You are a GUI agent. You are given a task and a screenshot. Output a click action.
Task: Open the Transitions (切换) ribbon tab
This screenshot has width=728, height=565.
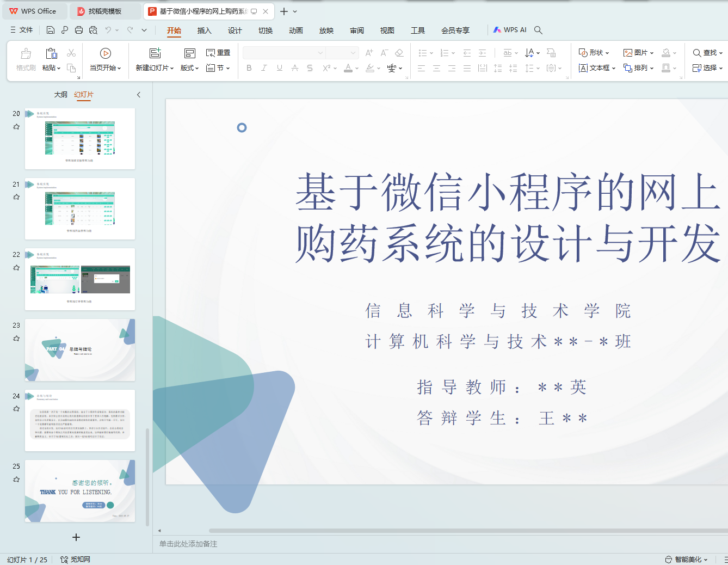click(266, 30)
